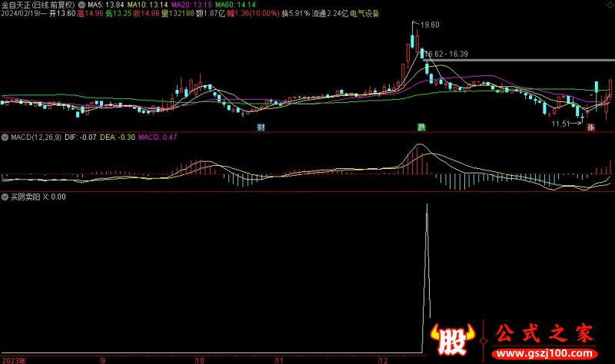Click the MACD(12,26,9) indicator name
Viewport: 615px width, 364px height.
tap(36, 137)
